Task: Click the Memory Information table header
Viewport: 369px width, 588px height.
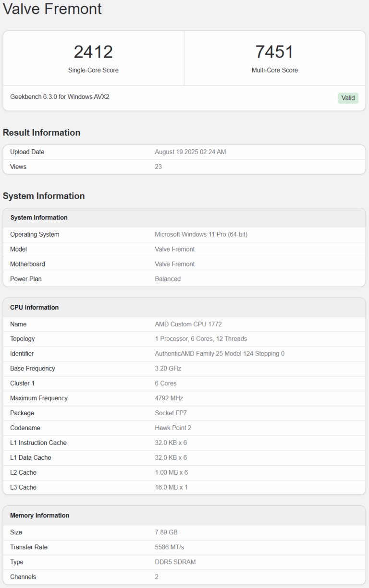Action: pyautogui.click(x=39, y=516)
